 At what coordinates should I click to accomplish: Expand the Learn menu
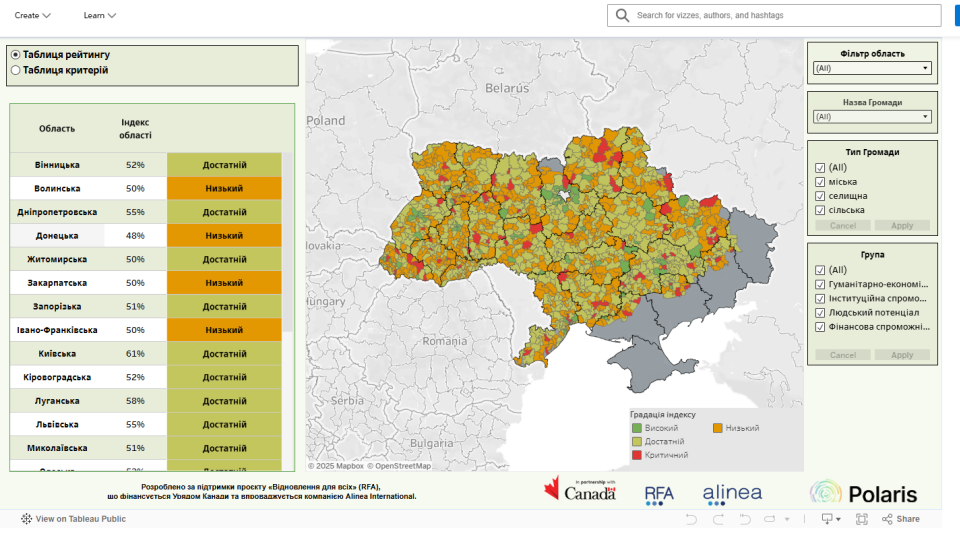pos(99,15)
